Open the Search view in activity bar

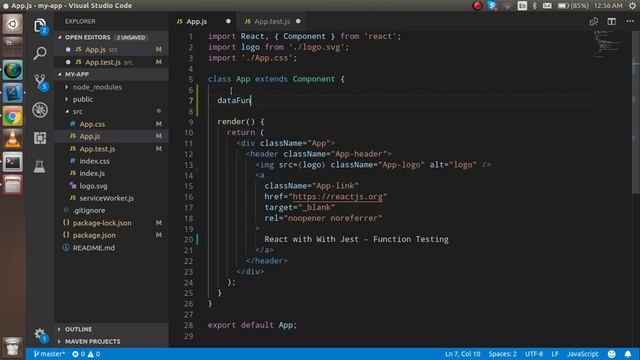click(40, 53)
